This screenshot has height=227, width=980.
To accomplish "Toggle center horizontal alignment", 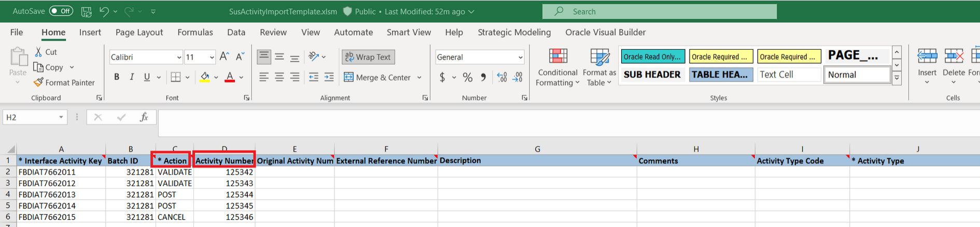I will coord(279,77).
